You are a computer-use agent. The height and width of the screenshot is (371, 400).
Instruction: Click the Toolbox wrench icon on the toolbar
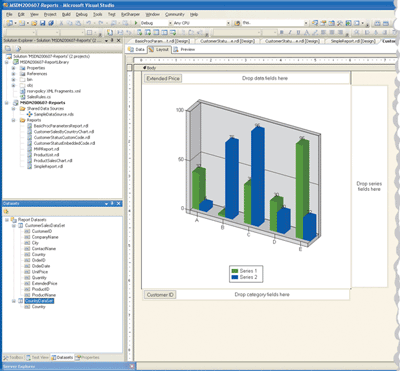(x=340, y=23)
